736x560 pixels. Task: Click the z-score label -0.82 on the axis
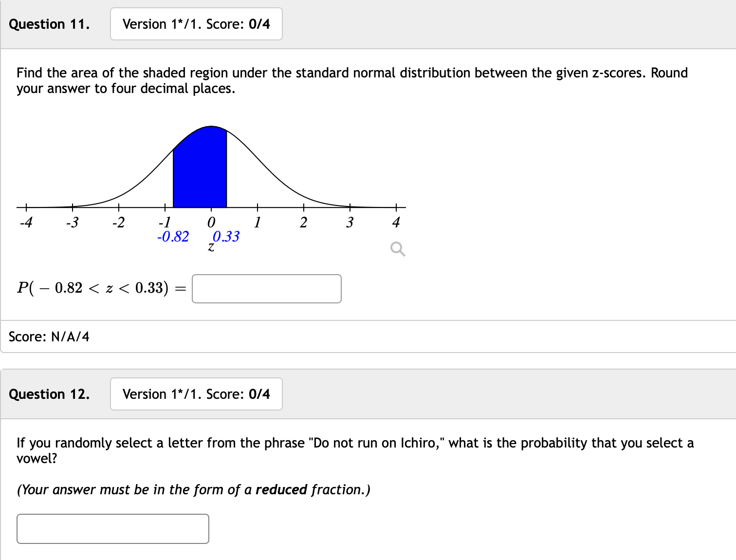coord(174,237)
